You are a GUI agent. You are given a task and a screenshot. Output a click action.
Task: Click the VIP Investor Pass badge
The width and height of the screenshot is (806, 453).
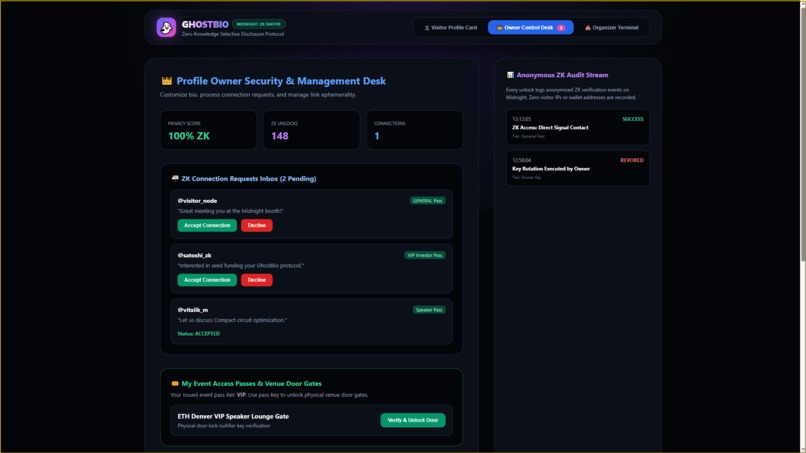point(425,255)
